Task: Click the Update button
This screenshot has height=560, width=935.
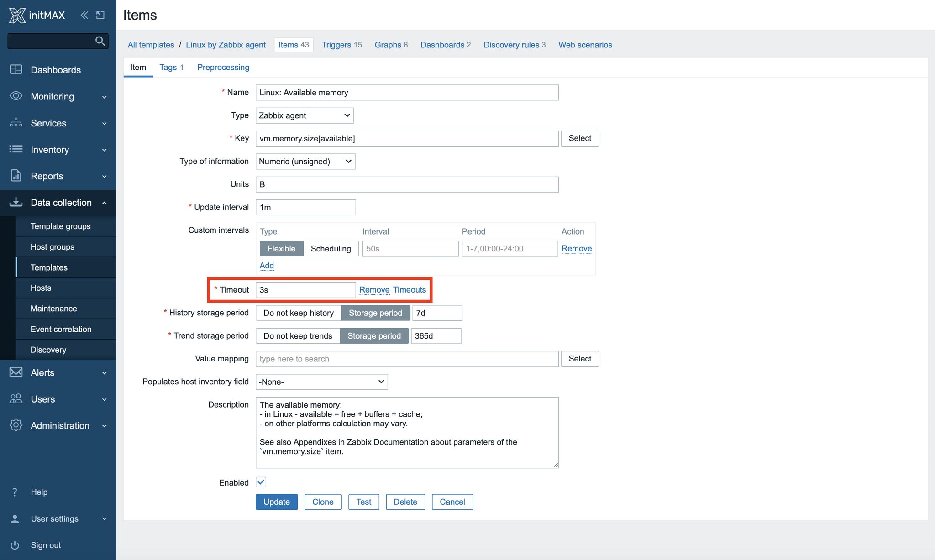Action: (x=277, y=502)
